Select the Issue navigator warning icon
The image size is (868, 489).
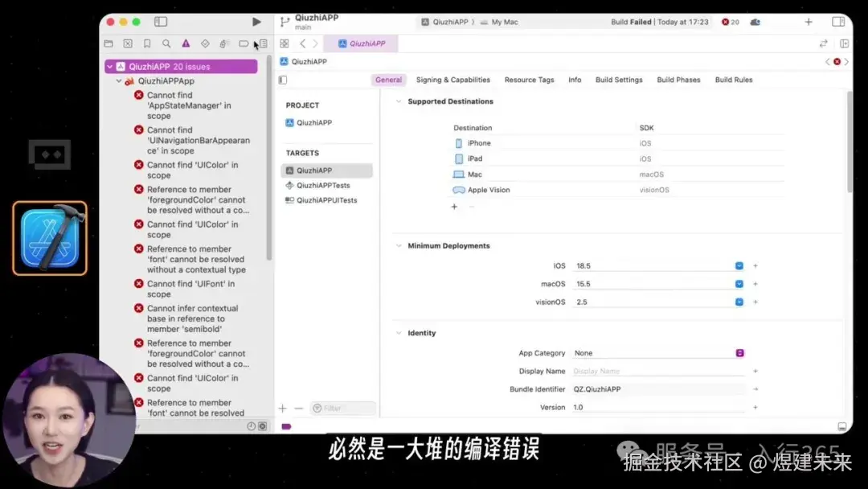pyautogui.click(x=186, y=43)
